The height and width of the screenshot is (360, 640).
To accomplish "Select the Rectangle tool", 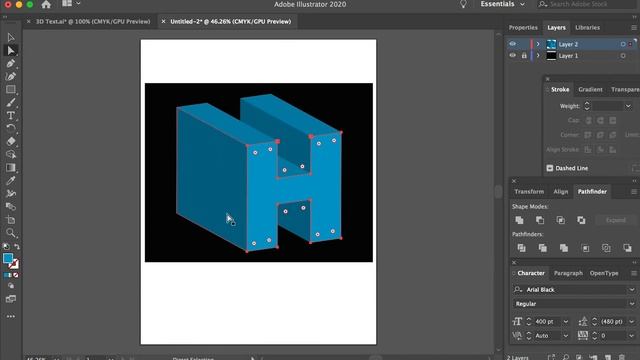I will [11, 90].
